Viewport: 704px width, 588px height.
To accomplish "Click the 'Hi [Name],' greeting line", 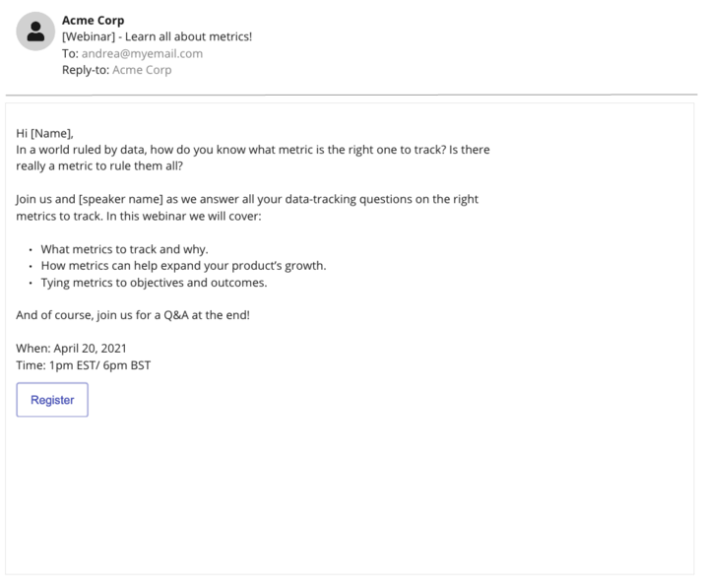I will pos(45,133).
